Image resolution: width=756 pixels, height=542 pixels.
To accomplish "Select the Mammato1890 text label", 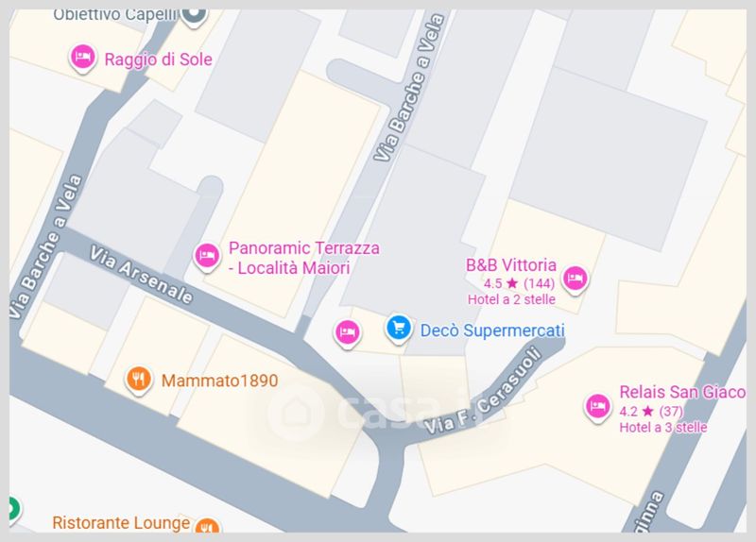I will coord(220,381).
